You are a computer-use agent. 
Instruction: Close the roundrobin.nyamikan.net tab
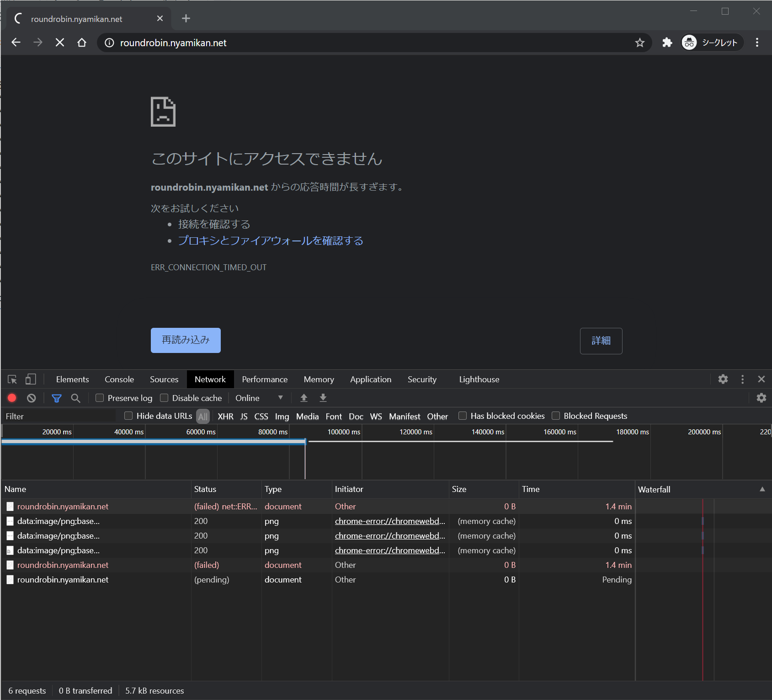coord(160,18)
